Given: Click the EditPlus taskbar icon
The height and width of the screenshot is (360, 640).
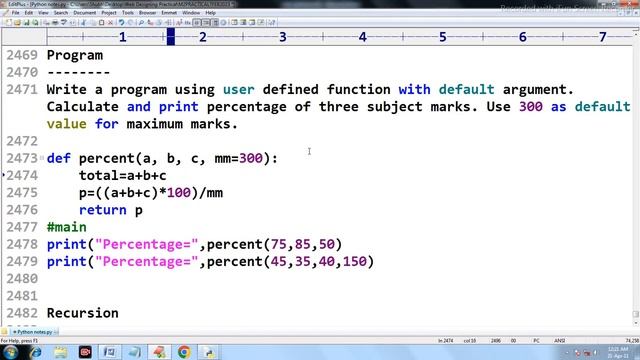Looking at the screenshot, I should [x=159, y=352].
